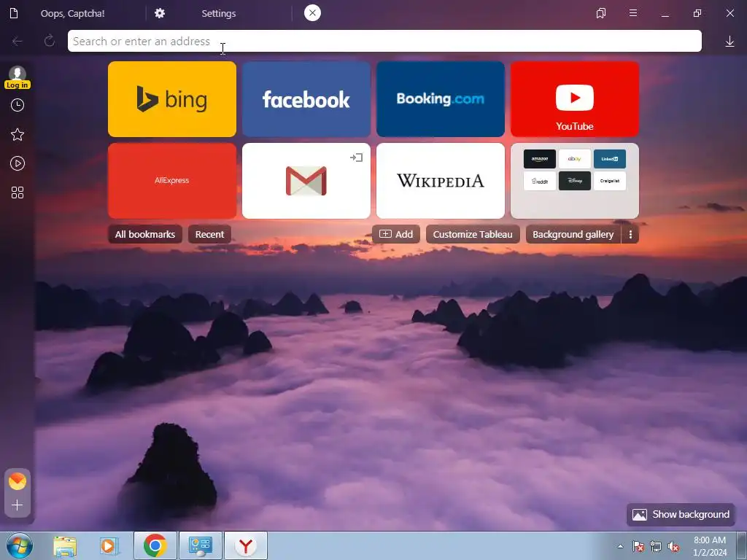Open Disney in the folder tile
747x560 pixels.
(575, 181)
